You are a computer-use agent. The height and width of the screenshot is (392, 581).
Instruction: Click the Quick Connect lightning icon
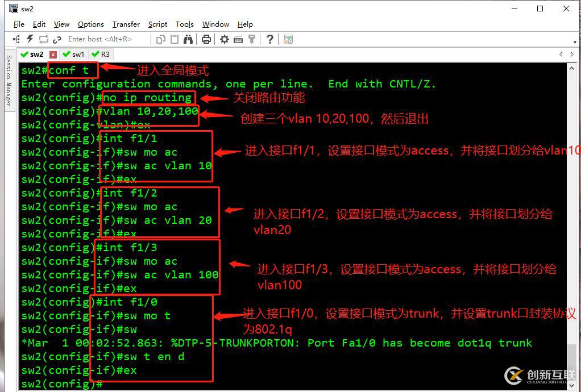click(x=30, y=39)
